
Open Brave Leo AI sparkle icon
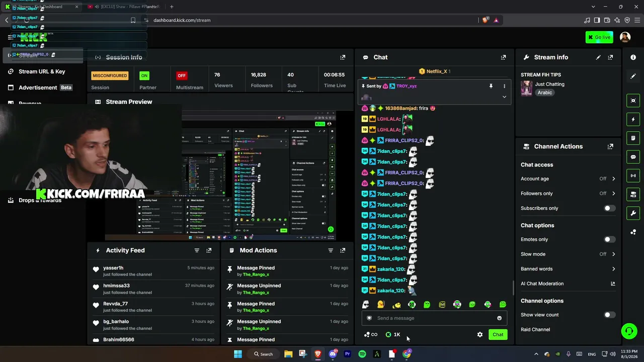point(617,20)
